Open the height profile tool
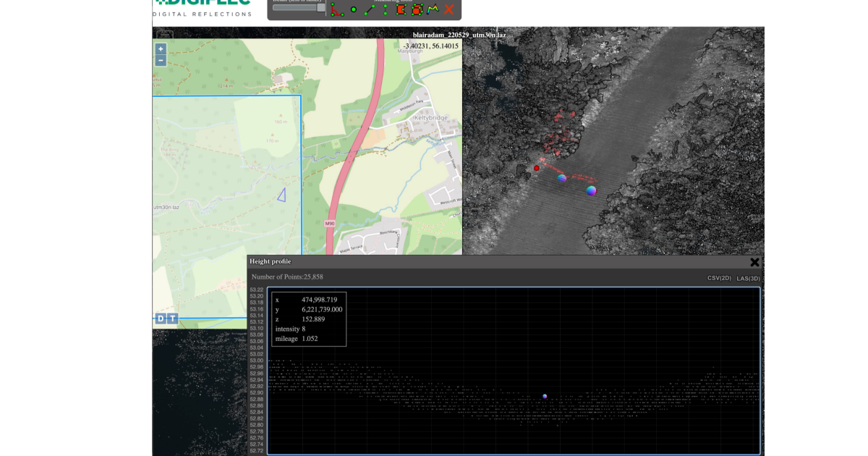The height and width of the screenshot is (456, 868). tap(434, 9)
